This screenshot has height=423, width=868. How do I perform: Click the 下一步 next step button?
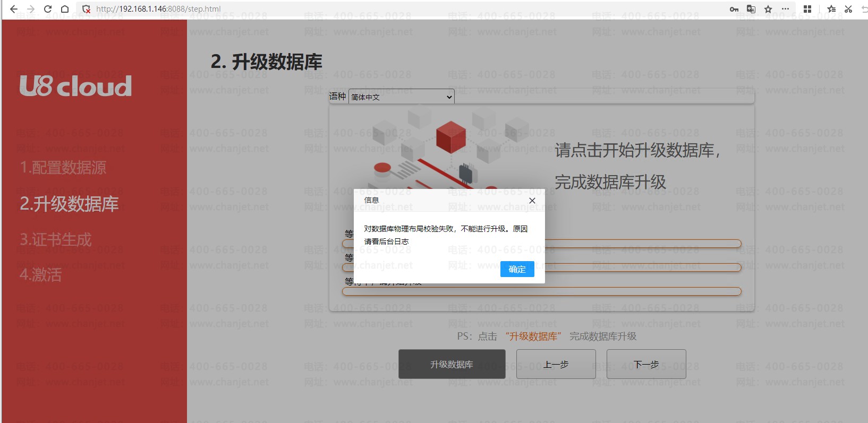tap(646, 364)
